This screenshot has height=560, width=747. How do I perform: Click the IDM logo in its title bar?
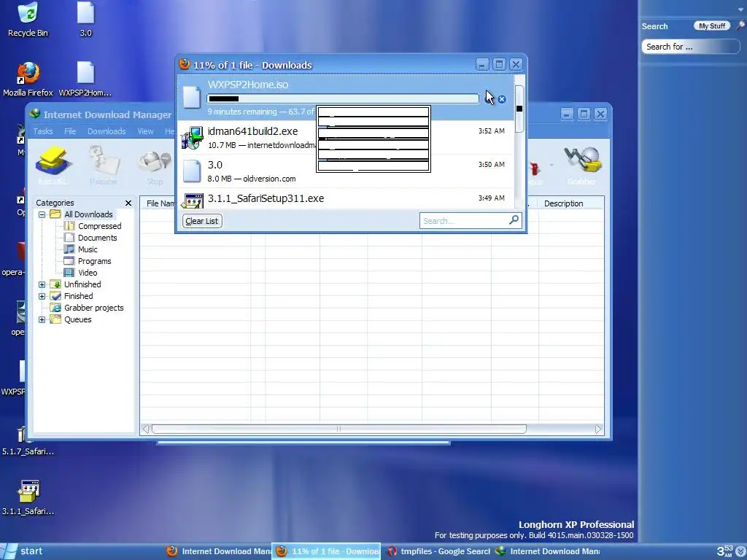click(35, 114)
